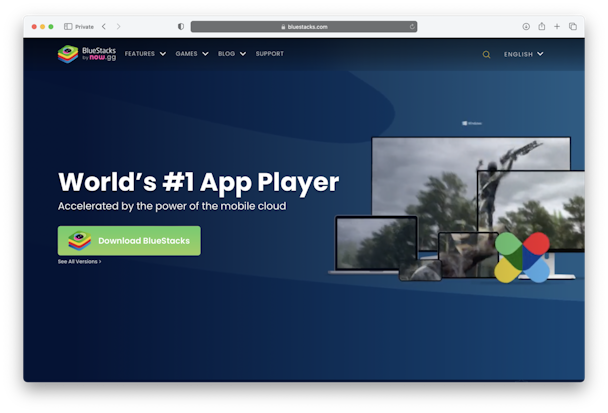Click the Accelerated by the power subtitle
This screenshot has width=608, height=413.
(172, 206)
